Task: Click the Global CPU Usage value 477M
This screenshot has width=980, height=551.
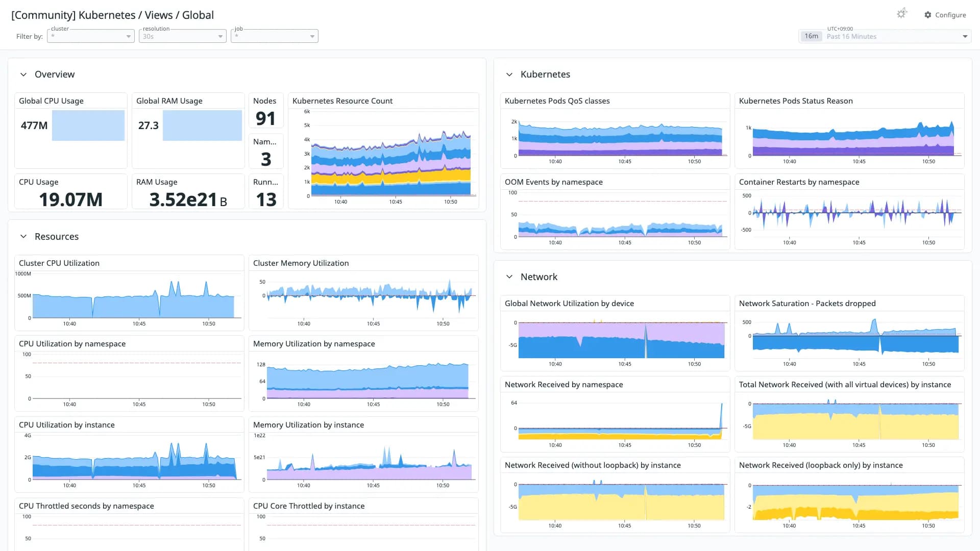Action: [34, 126]
